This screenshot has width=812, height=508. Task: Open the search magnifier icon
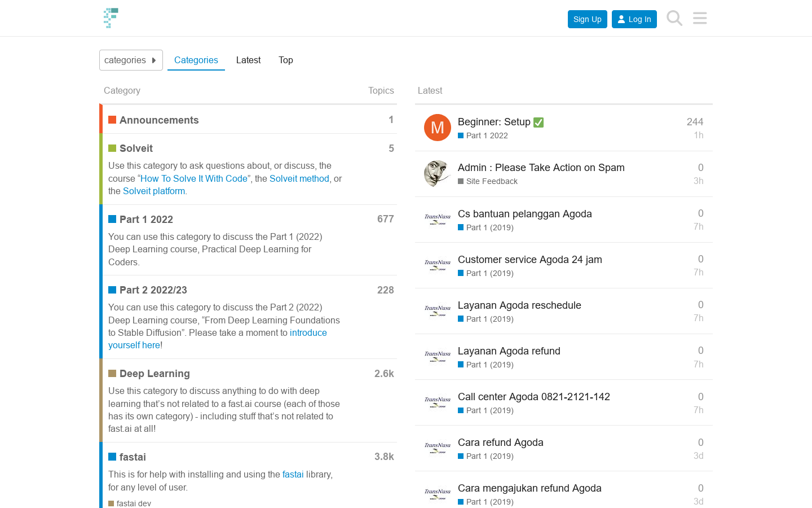(x=674, y=18)
